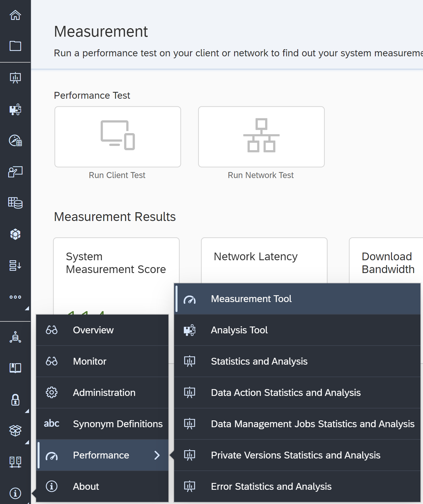Go to Home via house icon
Viewport: 423px width, 504px height.
coord(15,15)
